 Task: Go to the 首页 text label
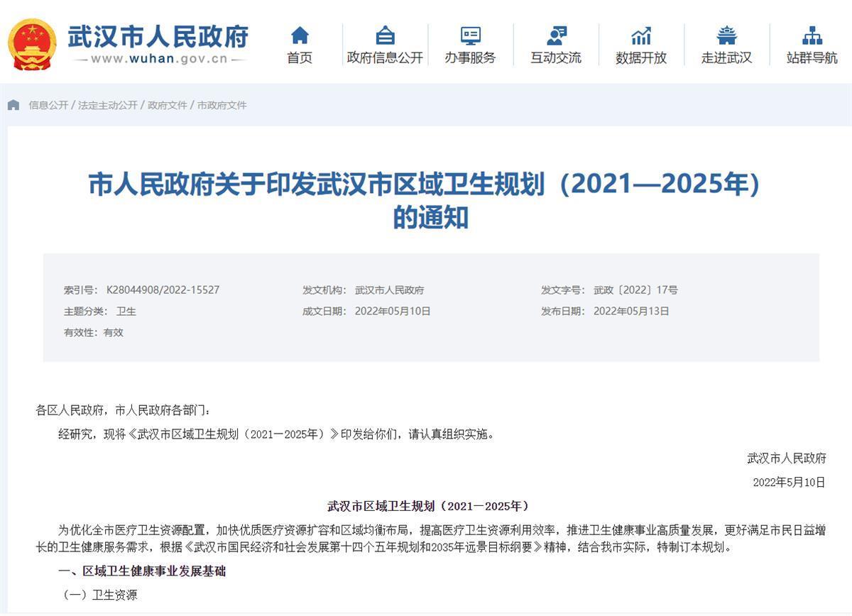300,58
